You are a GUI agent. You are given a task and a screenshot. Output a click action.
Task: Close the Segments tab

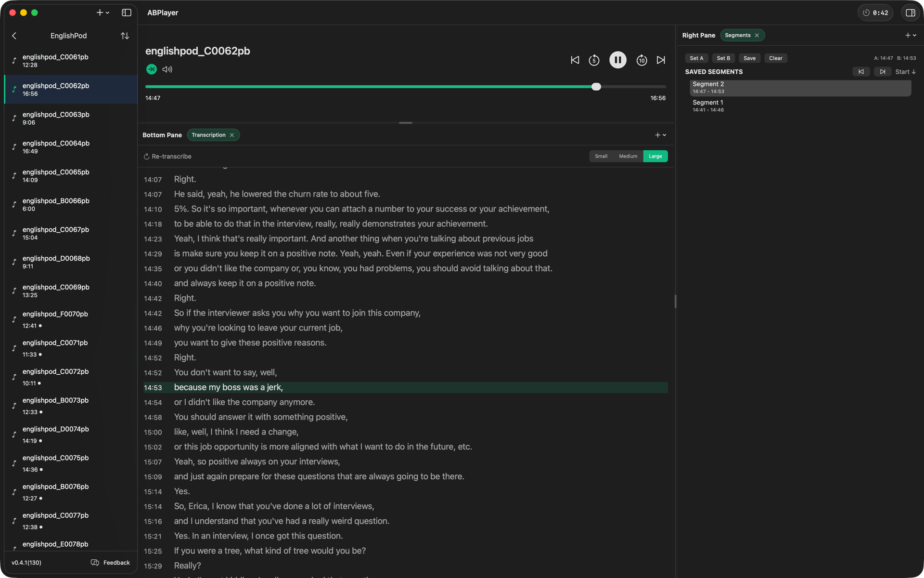(x=757, y=35)
